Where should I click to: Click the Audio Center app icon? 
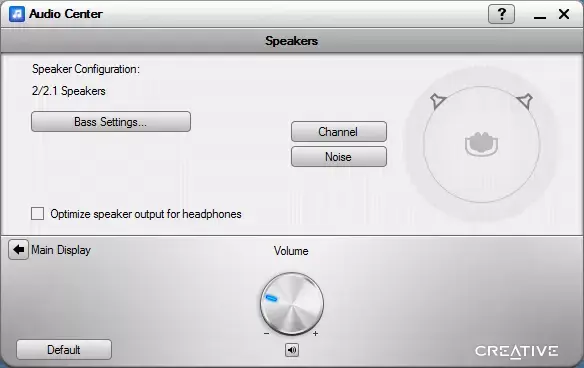(x=17, y=14)
